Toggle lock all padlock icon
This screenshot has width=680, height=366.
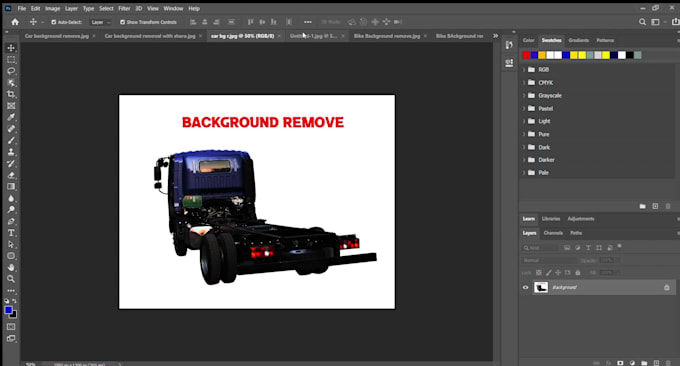coord(578,273)
